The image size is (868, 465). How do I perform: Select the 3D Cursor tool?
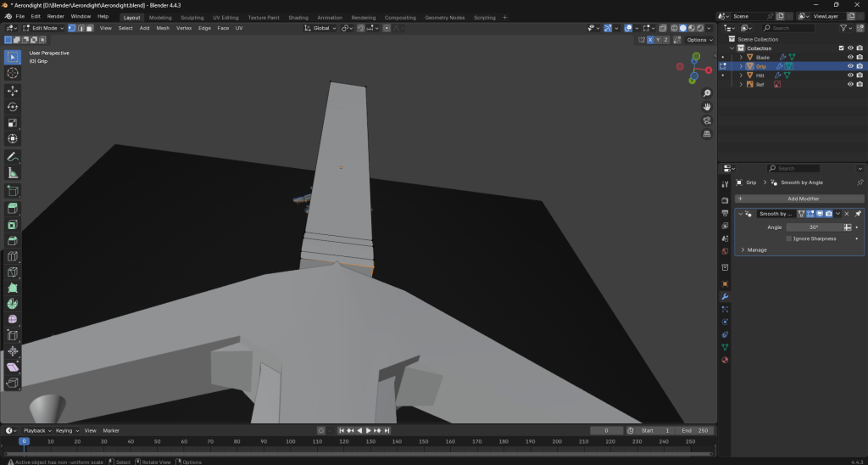pyautogui.click(x=13, y=73)
